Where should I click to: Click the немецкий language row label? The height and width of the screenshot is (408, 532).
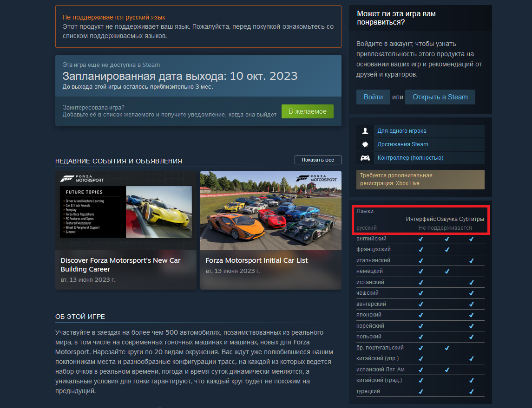point(369,271)
